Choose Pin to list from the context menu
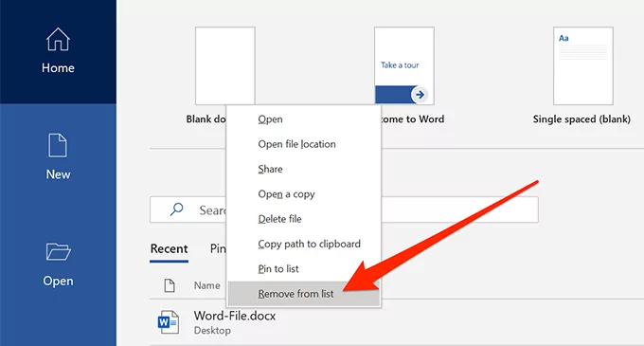Screen dimensions: 644x346 pyautogui.click(x=303, y=269)
